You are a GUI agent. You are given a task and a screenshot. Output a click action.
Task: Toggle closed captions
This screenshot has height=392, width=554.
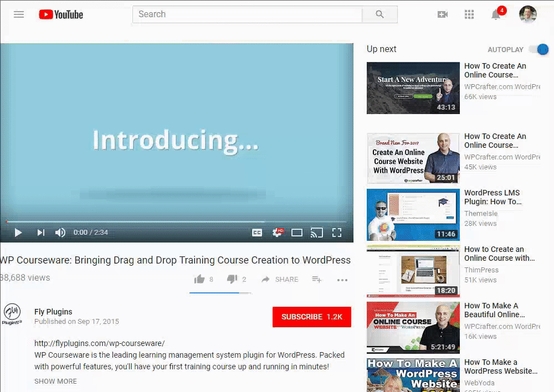257,233
